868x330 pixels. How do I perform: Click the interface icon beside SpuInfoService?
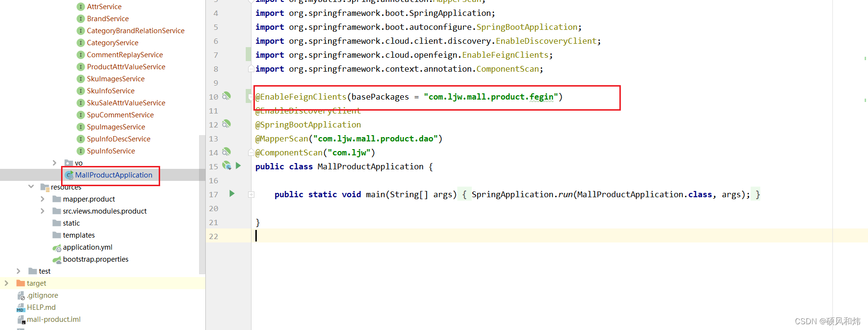(x=81, y=151)
